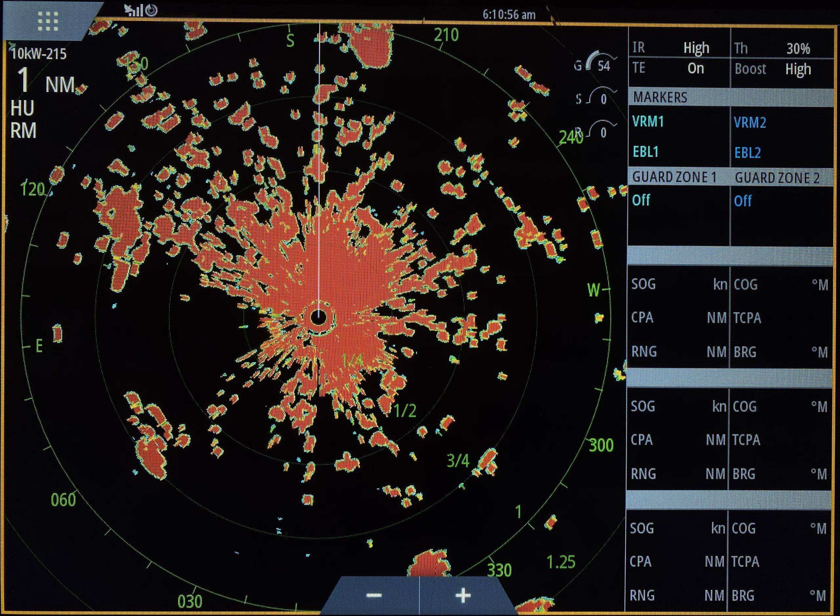Select the EBL2 bearing line

(747, 153)
